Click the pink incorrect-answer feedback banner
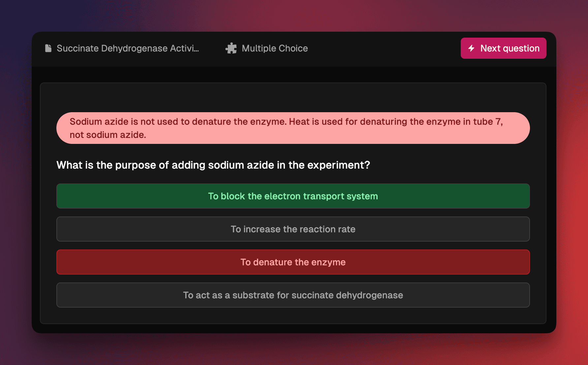This screenshot has height=365, width=588. pos(293,128)
